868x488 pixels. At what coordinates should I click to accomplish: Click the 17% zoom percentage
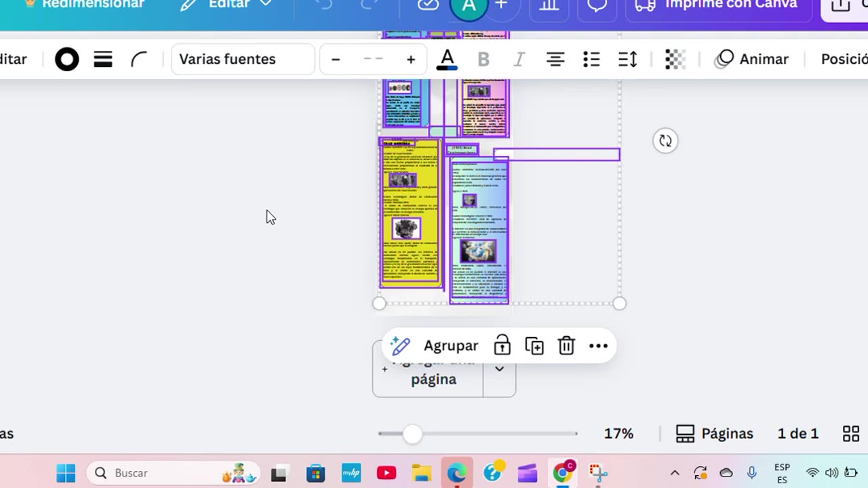pos(618,433)
